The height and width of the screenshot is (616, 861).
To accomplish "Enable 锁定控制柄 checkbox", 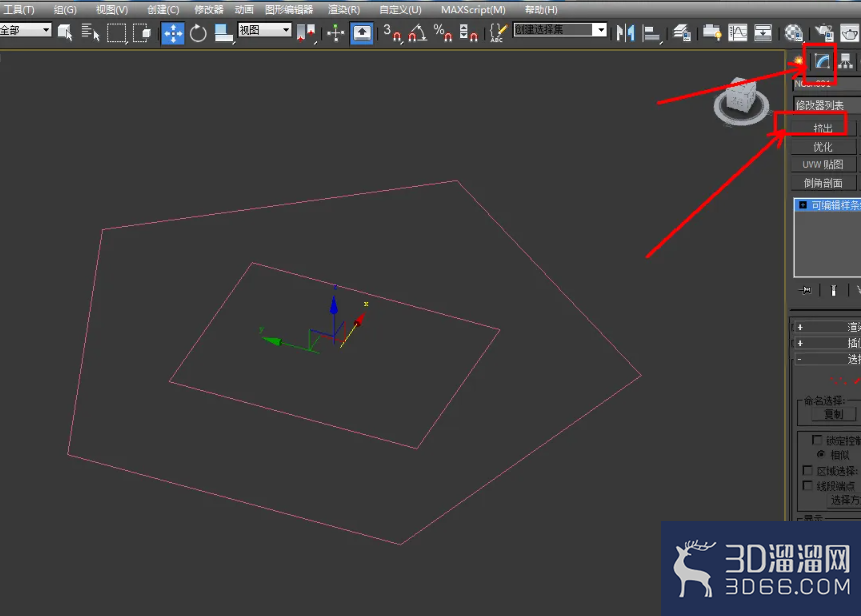I will pos(817,440).
